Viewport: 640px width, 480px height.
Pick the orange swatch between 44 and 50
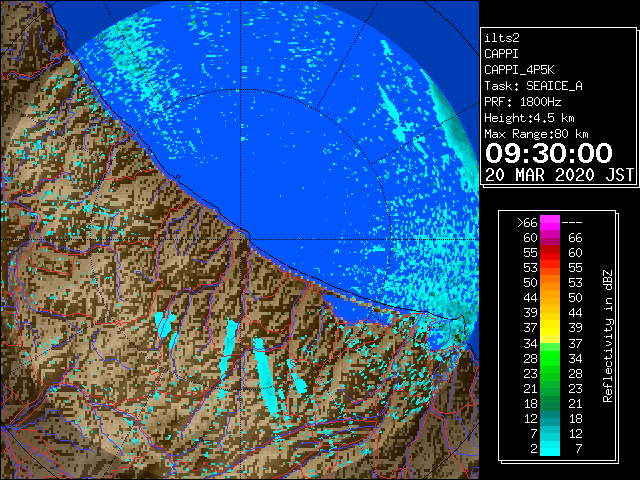[550, 298]
